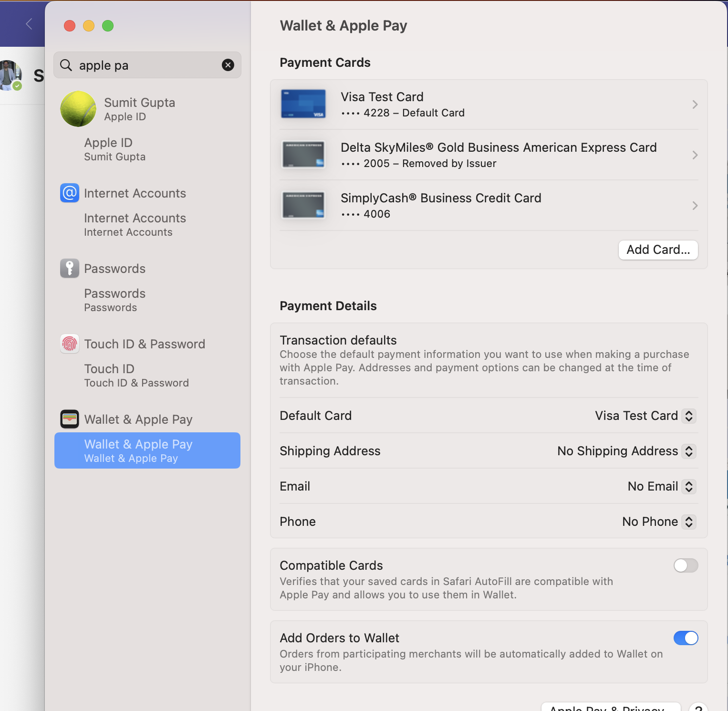Click the Visa Test Card thumbnail

303,104
